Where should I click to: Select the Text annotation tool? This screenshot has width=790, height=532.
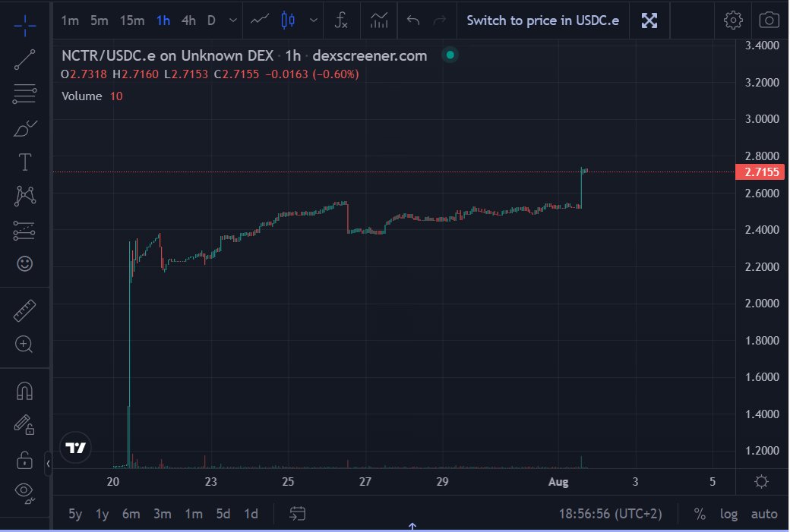tap(24, 162)
